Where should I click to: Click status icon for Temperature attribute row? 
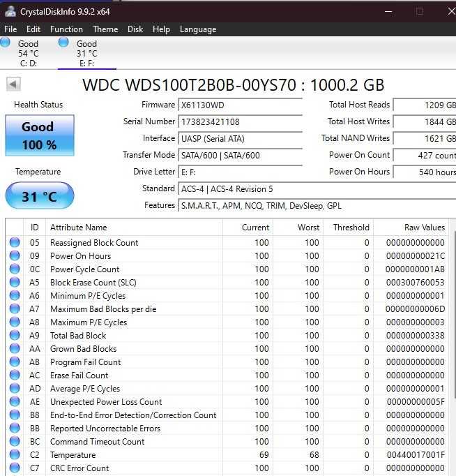tap(15, 454)
